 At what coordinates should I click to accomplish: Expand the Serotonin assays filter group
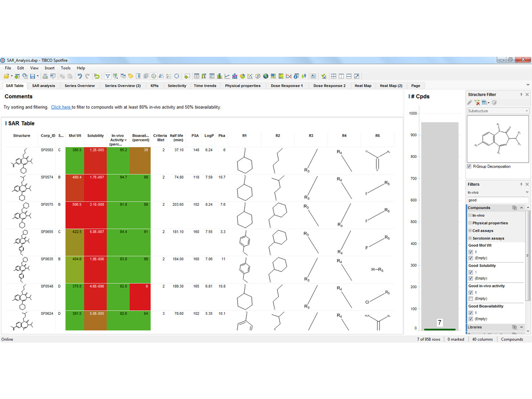point(470,238)
